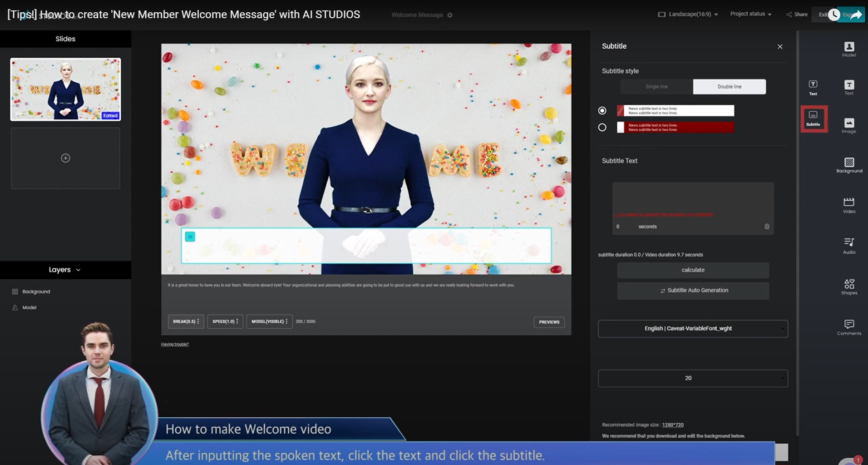Click the script text area
868x465 pixels.
pyautogui.click(x=366, y=295)
